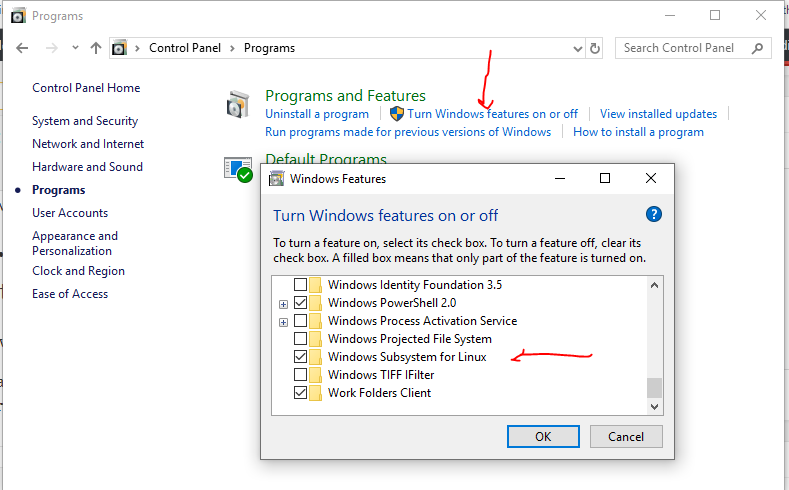Check the Windows TIFF IFilter box
This screenshot has width=789, height=490.
300,375
